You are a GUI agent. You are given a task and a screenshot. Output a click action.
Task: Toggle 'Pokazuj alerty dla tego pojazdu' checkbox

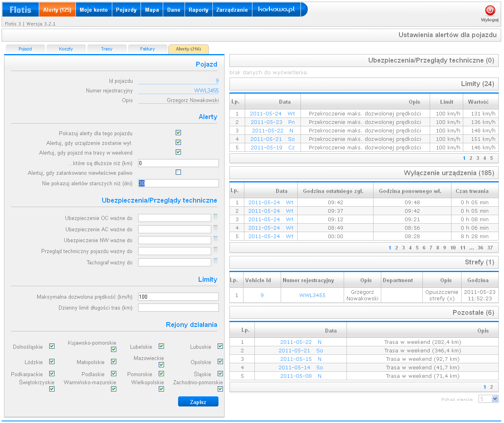178,133
